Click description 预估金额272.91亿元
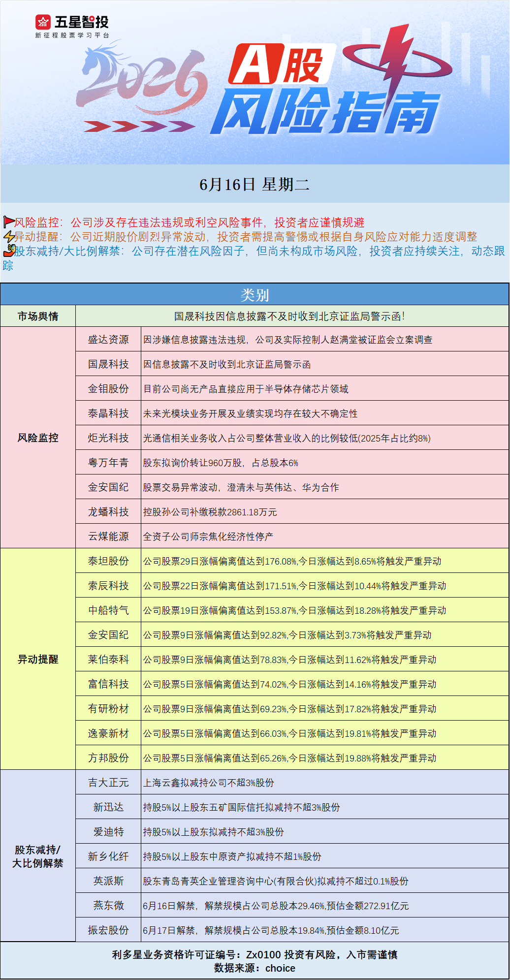This screenshot has height=980, width=510. click(368, 906)
